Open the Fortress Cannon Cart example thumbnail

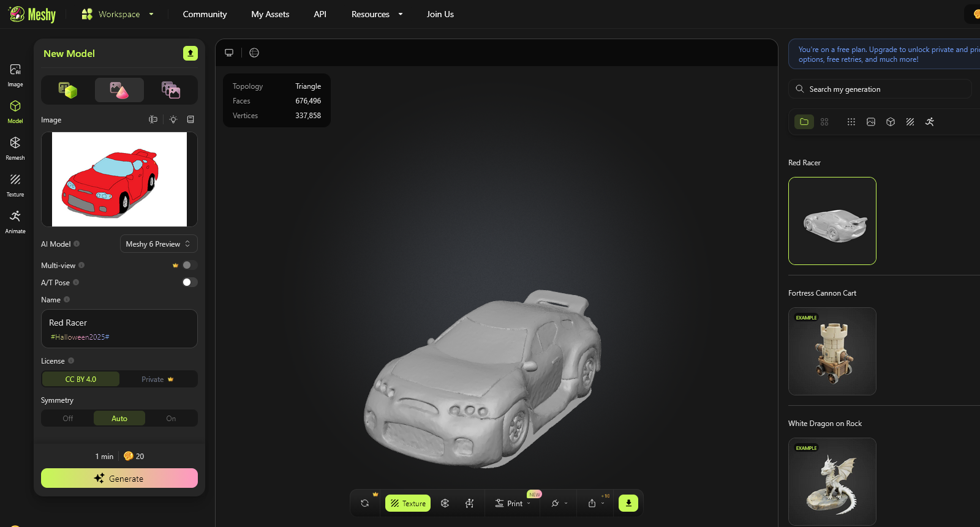click(832, 351)
